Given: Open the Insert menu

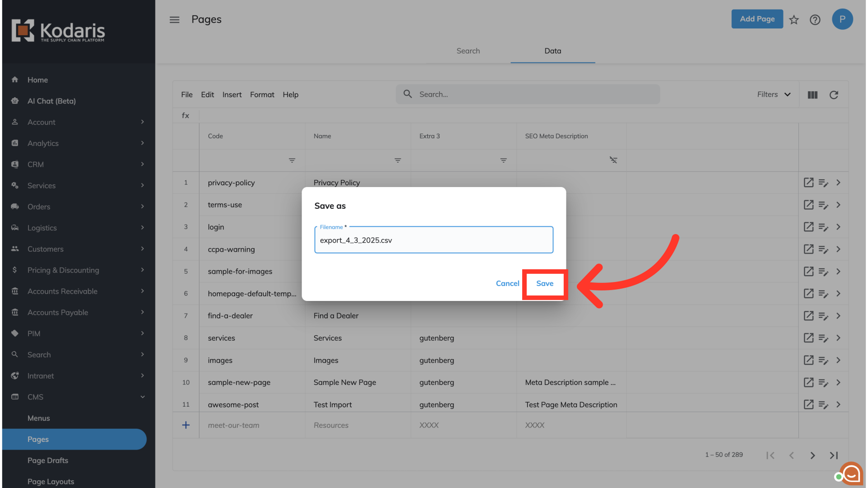Looking at the screenshot, I should [232, 94].
